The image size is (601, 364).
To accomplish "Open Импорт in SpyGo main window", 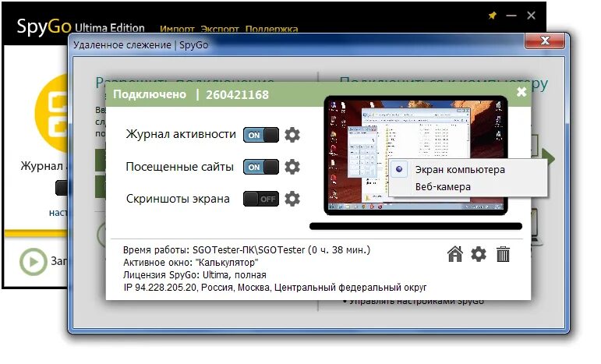I will pyautogui.click(x=177, y=29).
